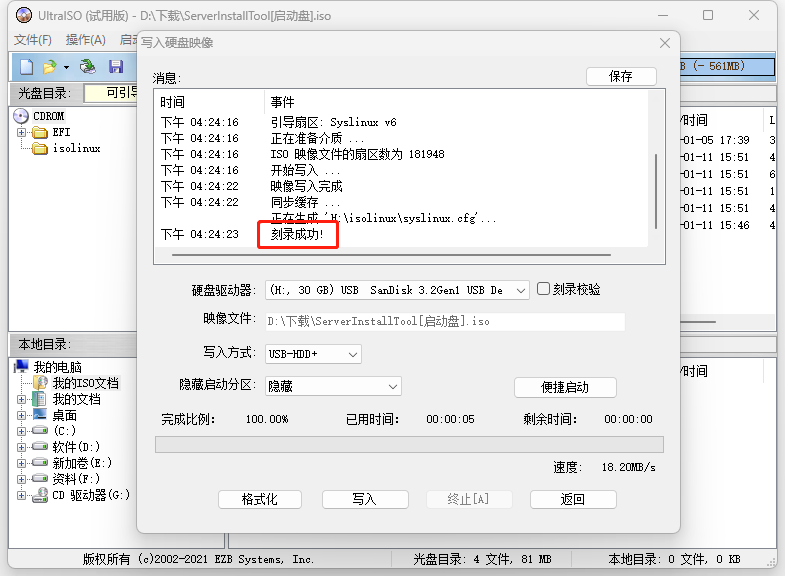
Task: Open the 写入方式 USB-HDD+ dropdown
Action: point(313,354)
